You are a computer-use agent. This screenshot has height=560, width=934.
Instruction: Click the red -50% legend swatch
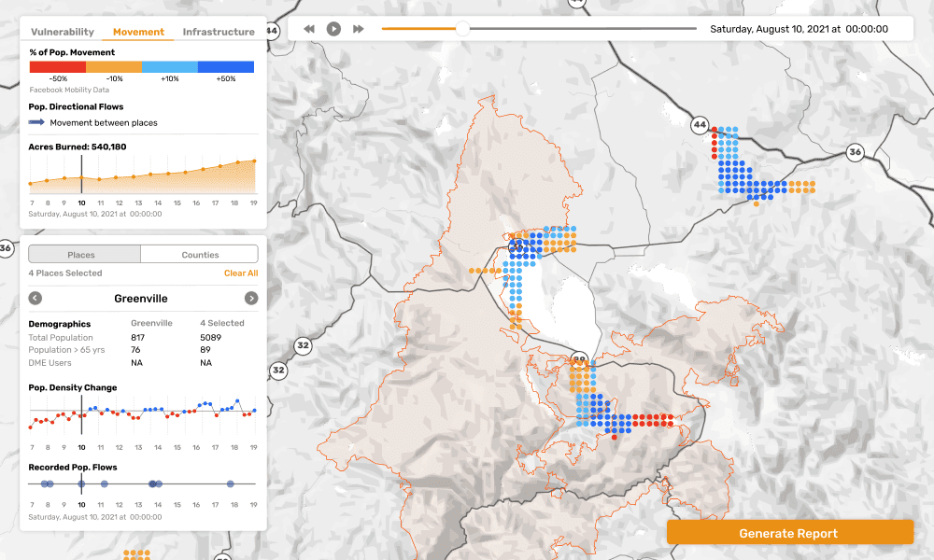point(58,66)
